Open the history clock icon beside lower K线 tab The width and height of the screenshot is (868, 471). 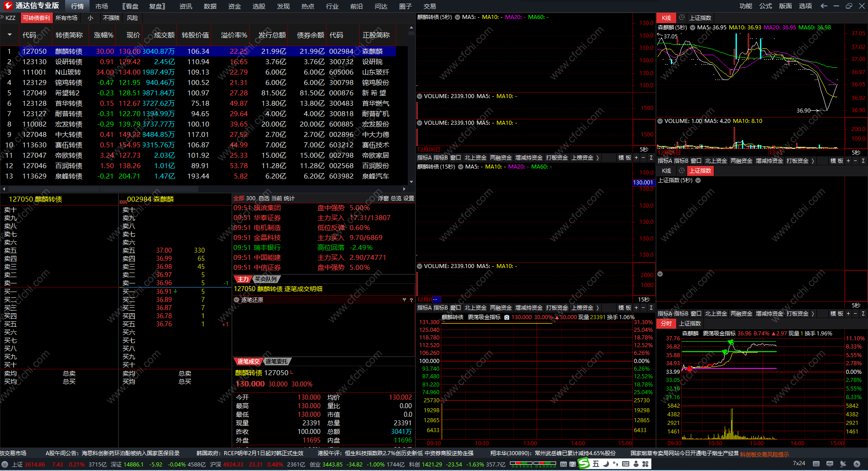coord(682,170)
